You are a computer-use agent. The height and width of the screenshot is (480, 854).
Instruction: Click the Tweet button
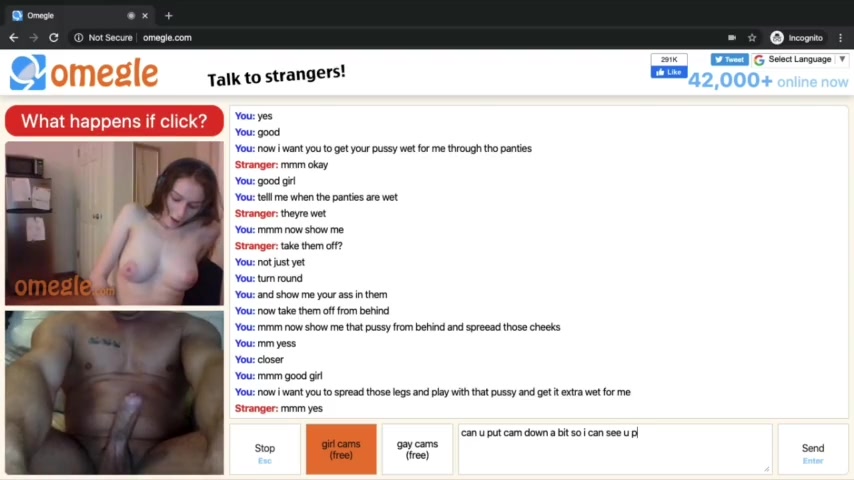coord(729,59)
